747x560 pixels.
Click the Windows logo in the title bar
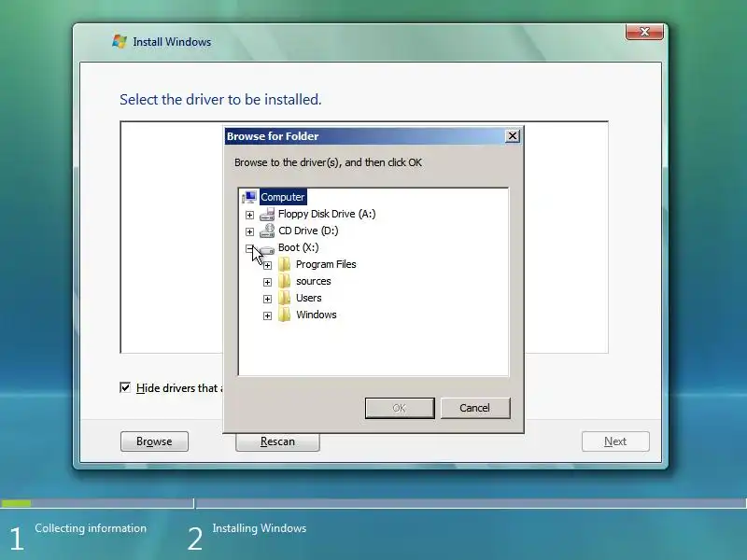click(x=120, y=41)
